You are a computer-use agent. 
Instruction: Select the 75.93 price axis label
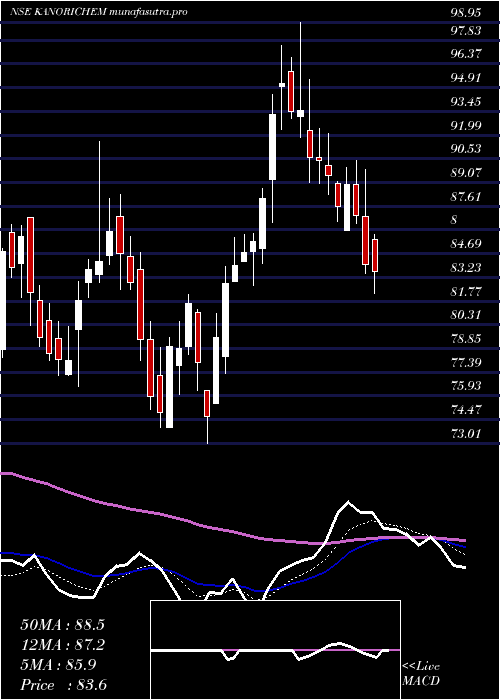(466, 385)
